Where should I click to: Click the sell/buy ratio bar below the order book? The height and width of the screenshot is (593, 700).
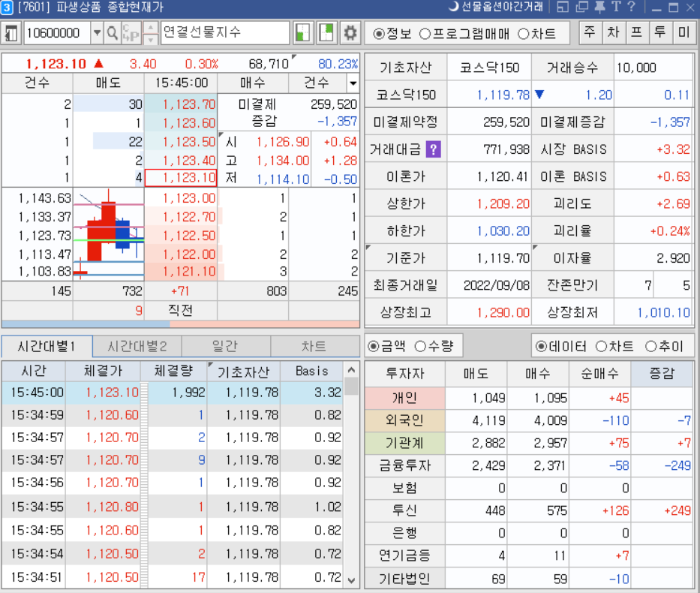coord(180,324)
